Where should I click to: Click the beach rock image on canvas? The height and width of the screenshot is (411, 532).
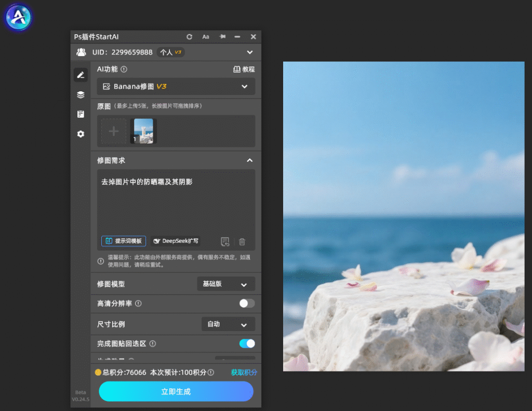pyautogui.click(x=403, y=216)
